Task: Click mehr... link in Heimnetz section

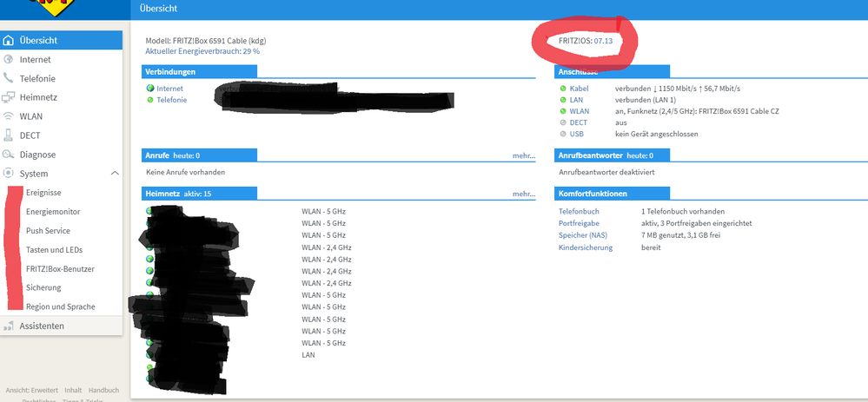Action: [x=524, y=194]
